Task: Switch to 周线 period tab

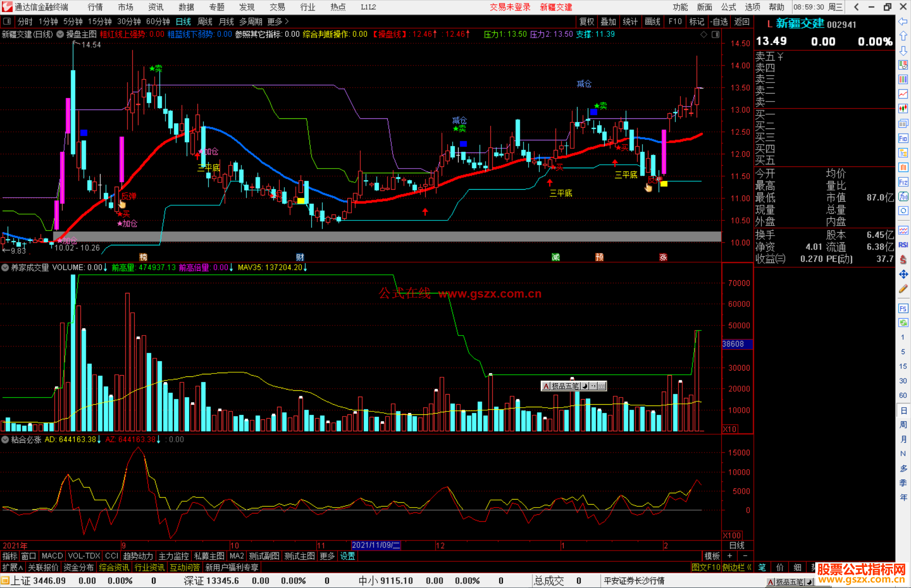Action: click(205, 21)
